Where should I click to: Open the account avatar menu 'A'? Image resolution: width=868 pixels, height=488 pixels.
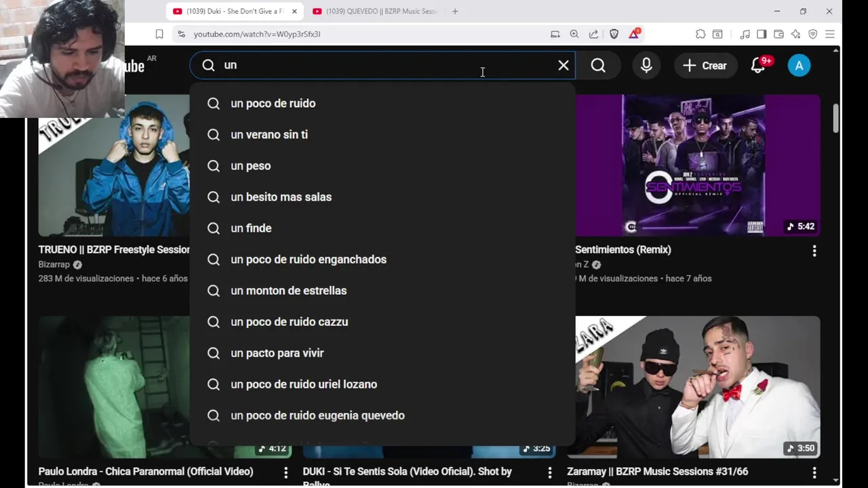coord(799,65)
